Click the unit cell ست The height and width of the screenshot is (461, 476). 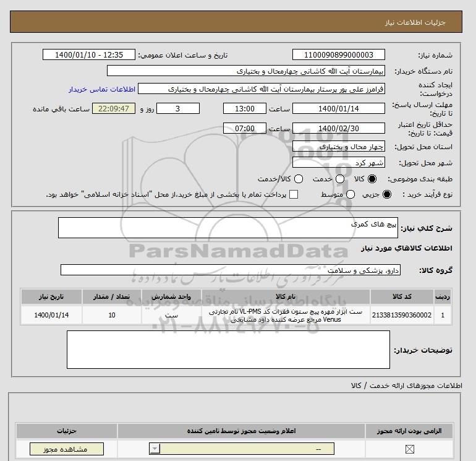pos(171,316)
